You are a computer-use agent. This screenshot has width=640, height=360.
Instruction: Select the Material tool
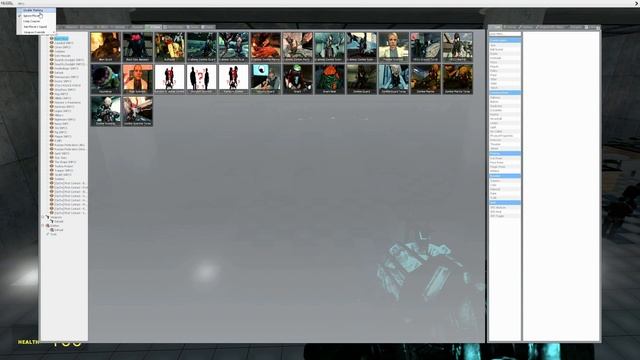[505, 189]
